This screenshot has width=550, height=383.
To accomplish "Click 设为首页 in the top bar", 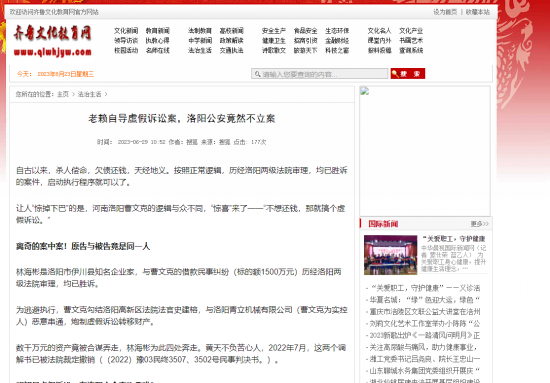I will 445,12.
